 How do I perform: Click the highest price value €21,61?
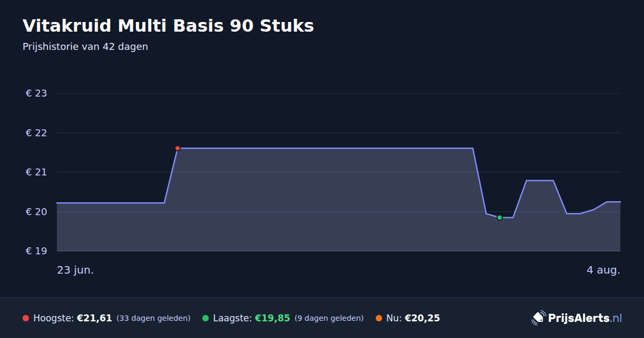pyautogui.click(x=94, y=318)
